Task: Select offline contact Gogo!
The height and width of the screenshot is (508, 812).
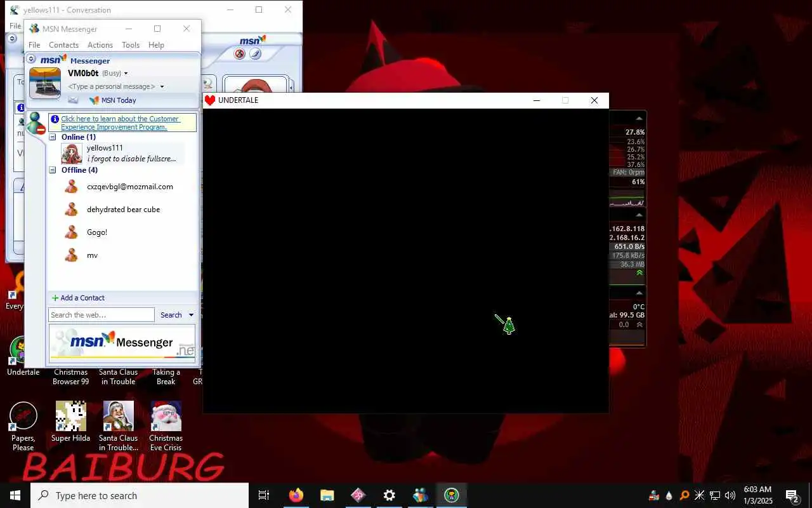Action: pos(97,232)
